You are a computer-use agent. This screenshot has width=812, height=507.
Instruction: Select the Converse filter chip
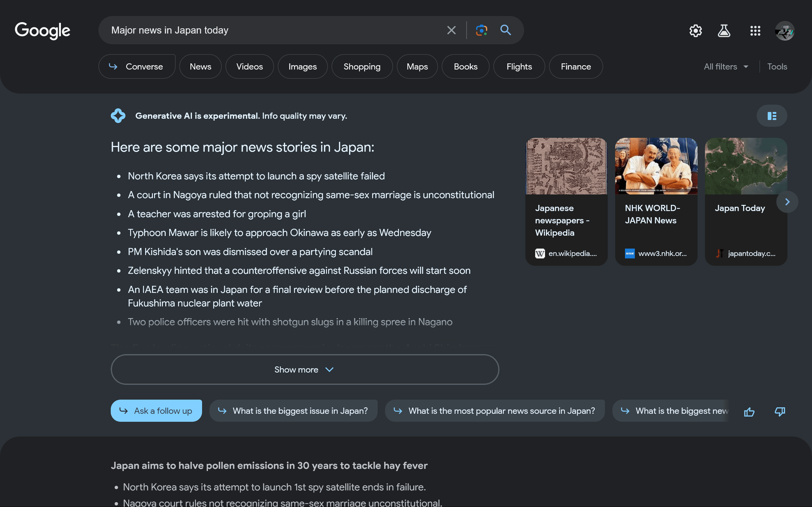click(x=137, y=66)
